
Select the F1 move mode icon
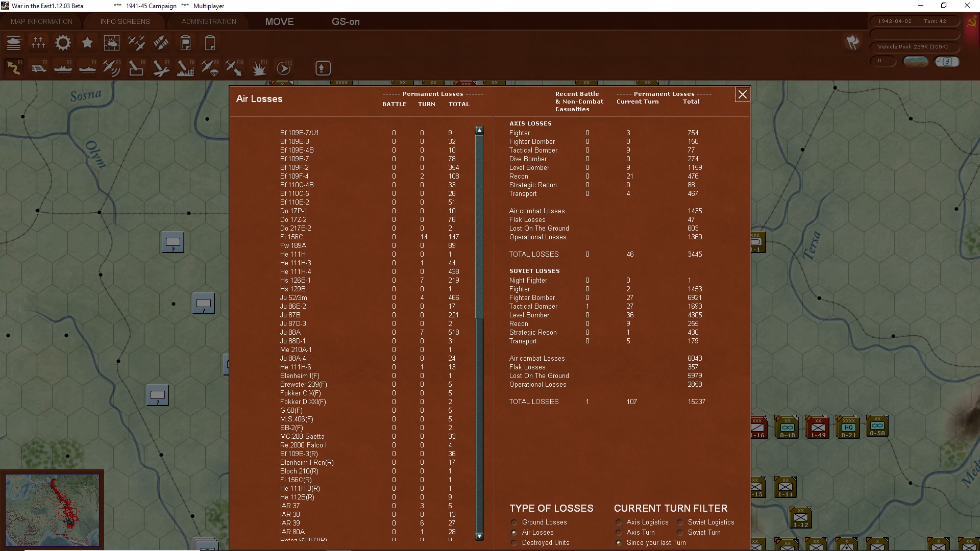[14, 68]
